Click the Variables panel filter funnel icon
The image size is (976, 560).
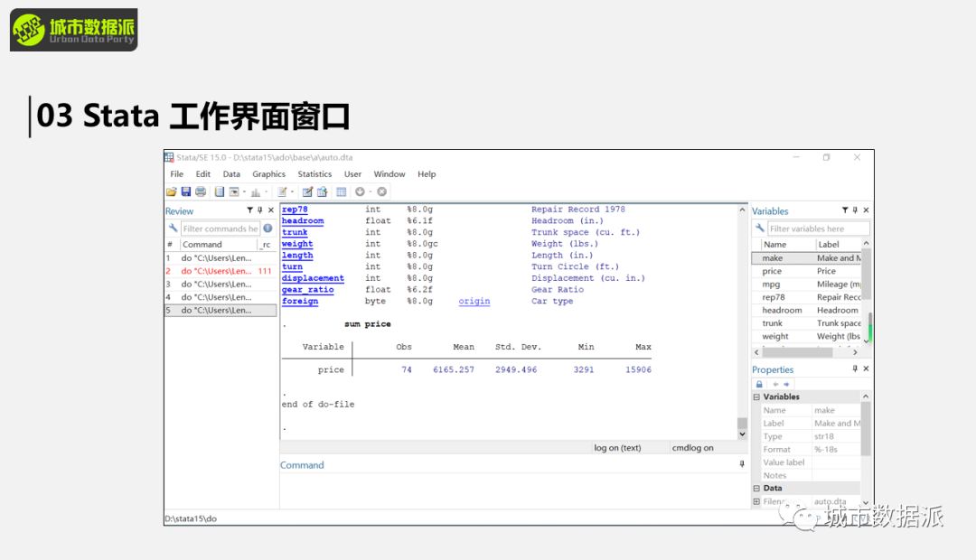pyautogui.click(x=845, y=210)
